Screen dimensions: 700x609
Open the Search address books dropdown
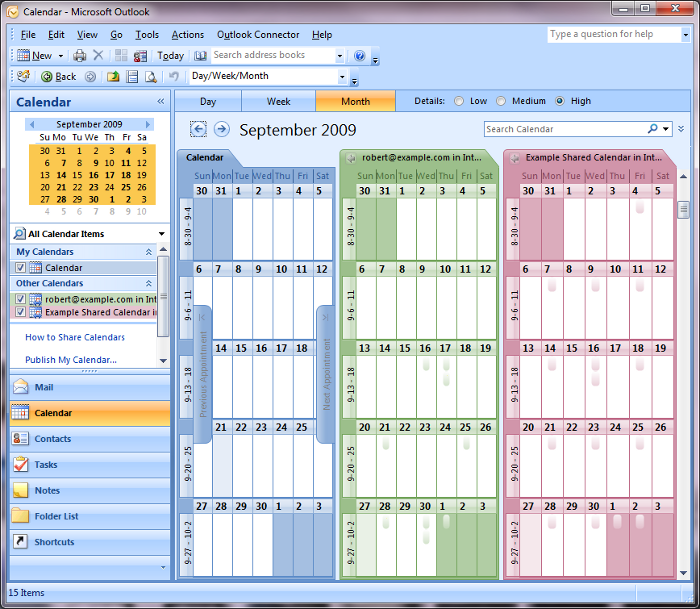point(340,56)
